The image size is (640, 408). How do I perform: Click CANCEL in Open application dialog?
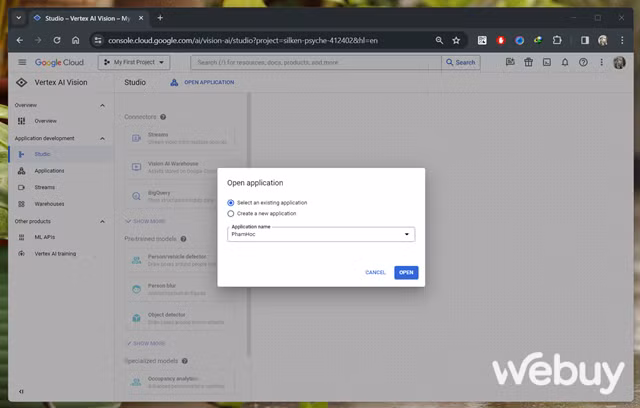point(375,273)
